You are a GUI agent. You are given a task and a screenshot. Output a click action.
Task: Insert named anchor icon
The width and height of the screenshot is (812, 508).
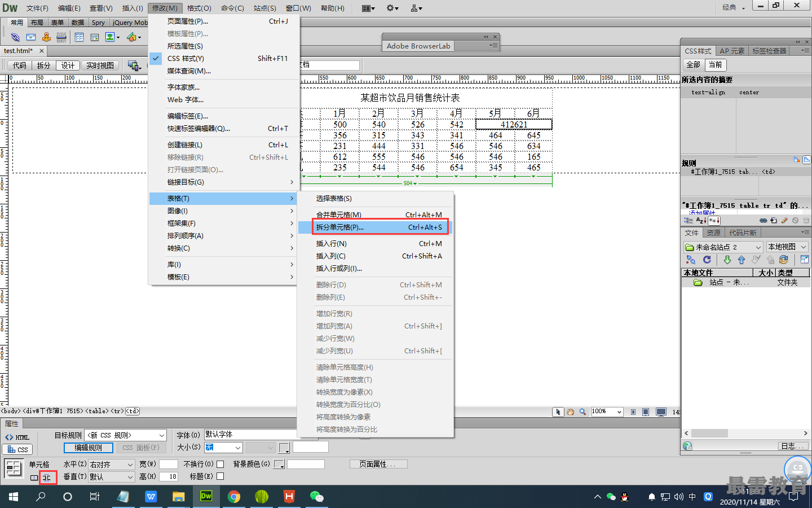point(46,37)
